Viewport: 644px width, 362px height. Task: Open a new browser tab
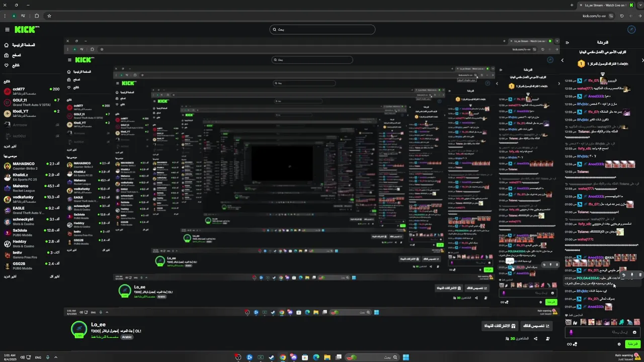572,5
